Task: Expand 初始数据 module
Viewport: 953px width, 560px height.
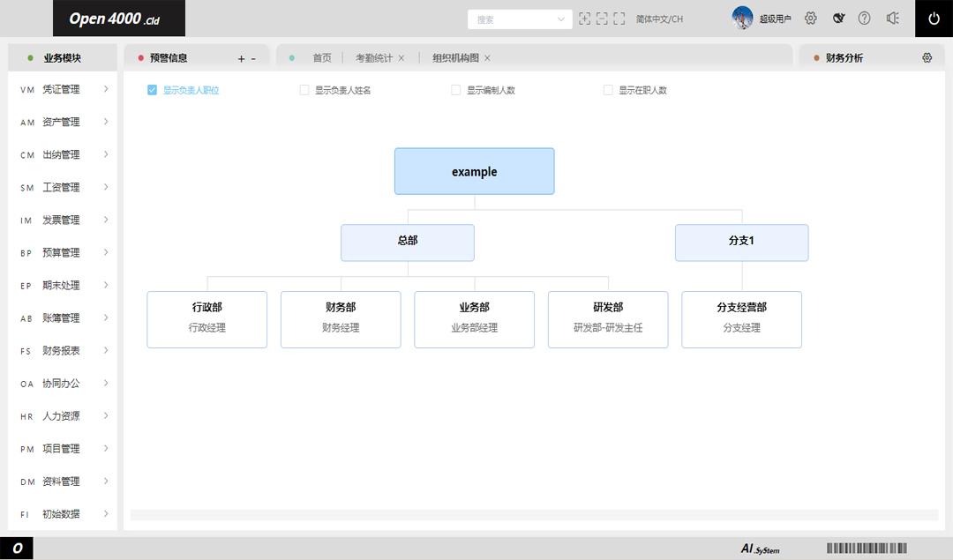Action: (x=64, y=514)
